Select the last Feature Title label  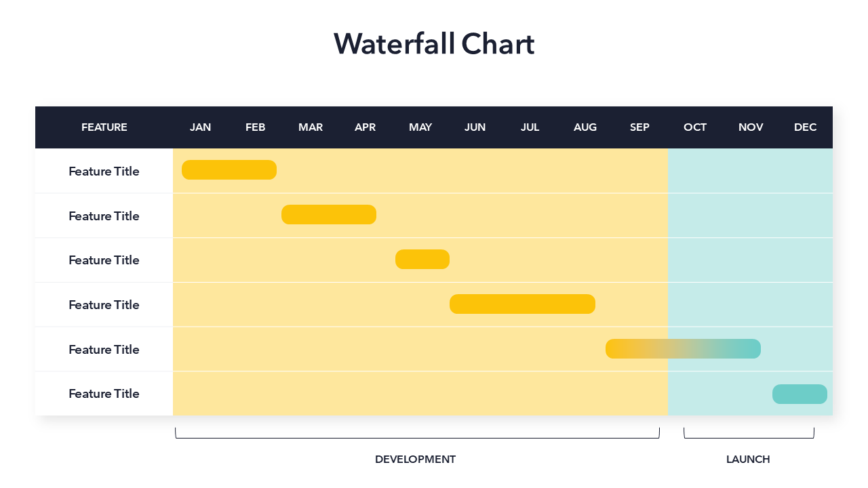104,394
